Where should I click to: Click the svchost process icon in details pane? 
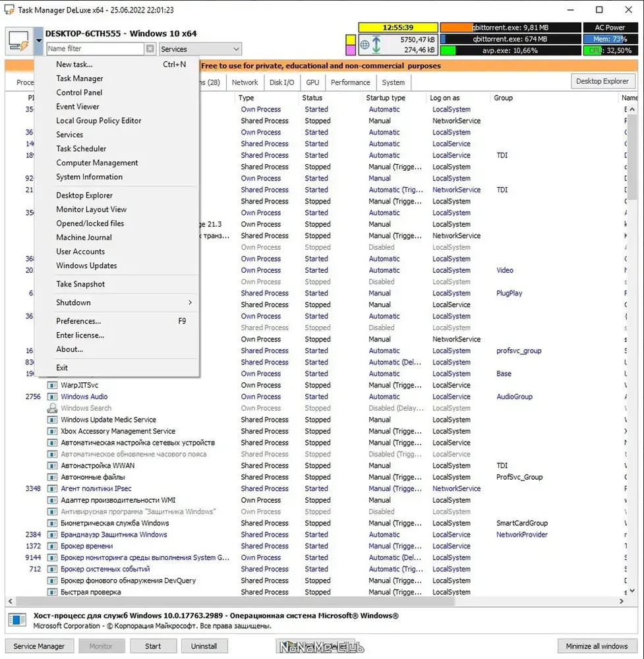pyautogui.click(x=17, y=620)
